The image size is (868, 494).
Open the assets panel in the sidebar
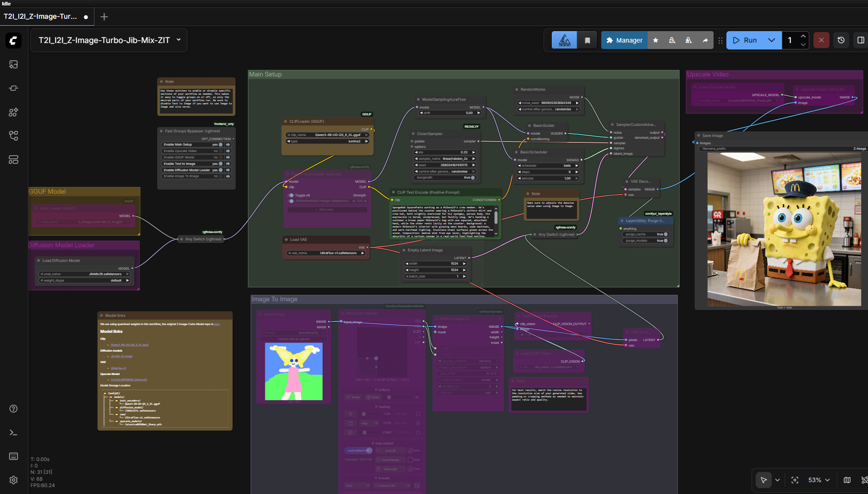13,65
